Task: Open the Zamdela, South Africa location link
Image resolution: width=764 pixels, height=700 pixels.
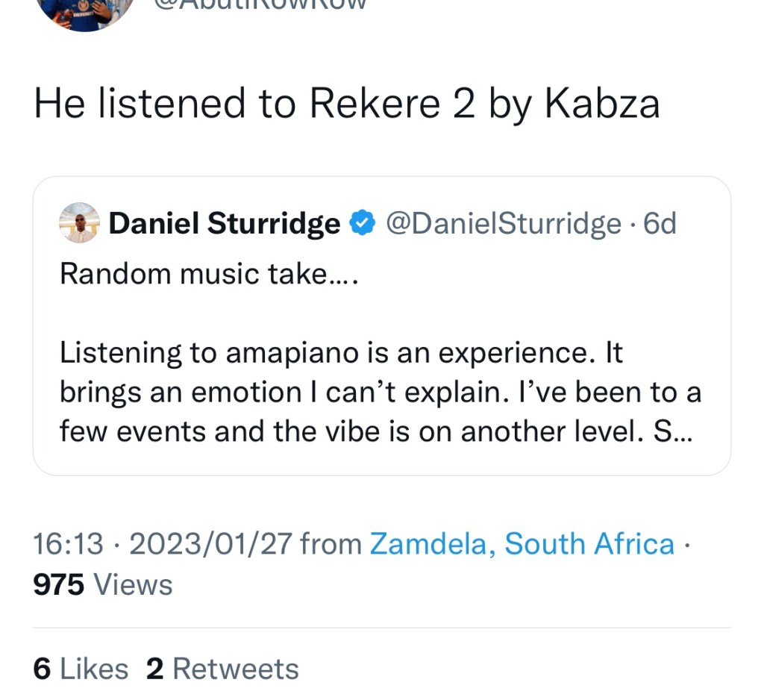Action: pos(522,544)
